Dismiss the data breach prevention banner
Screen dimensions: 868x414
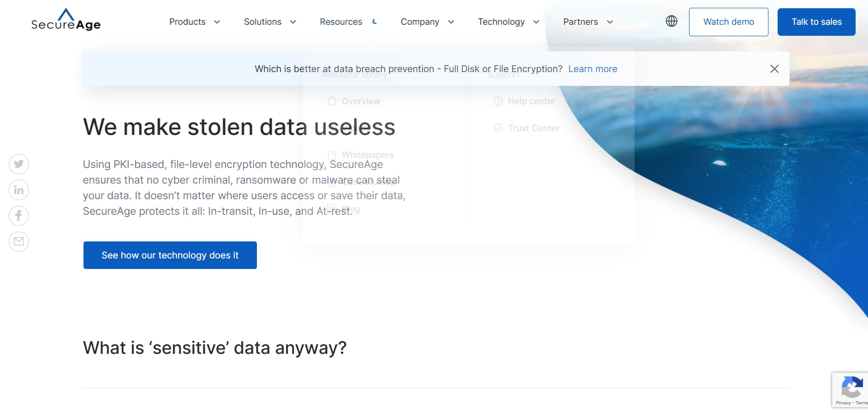[x=774, y=68]
